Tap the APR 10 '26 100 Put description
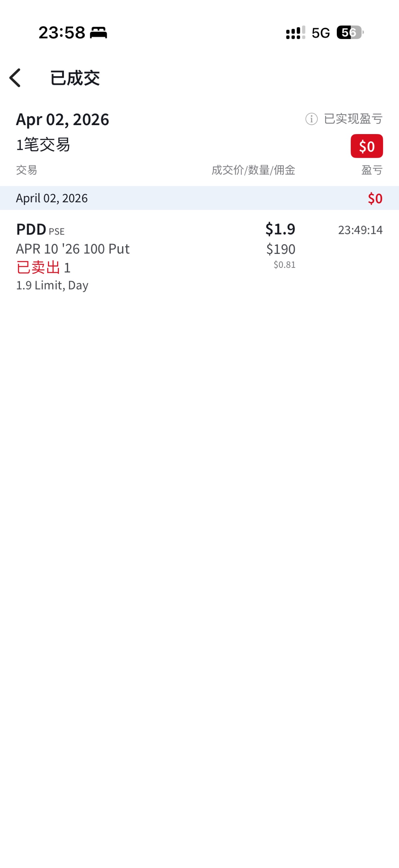This screenshot has width=399, height=868. point(73,249)
